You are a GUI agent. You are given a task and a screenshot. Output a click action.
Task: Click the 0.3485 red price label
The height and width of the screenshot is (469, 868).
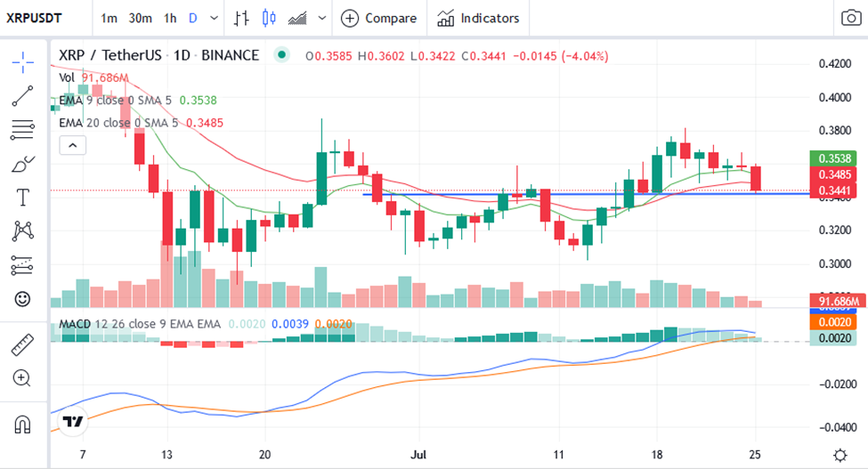(834, 174)
